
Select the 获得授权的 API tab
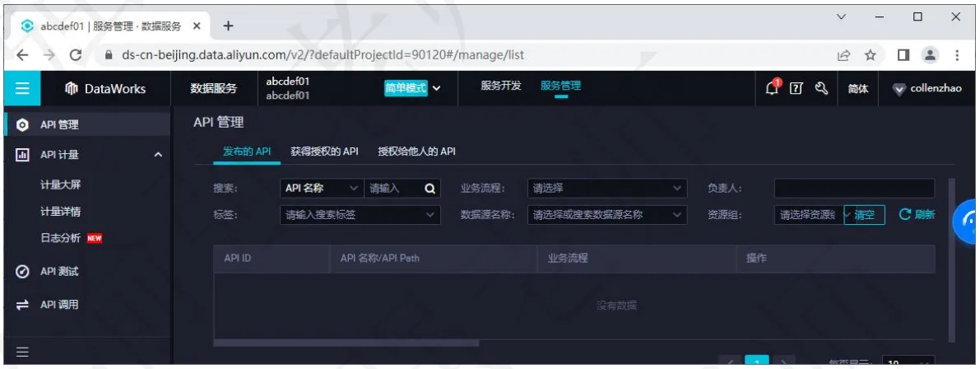point(324,152)
